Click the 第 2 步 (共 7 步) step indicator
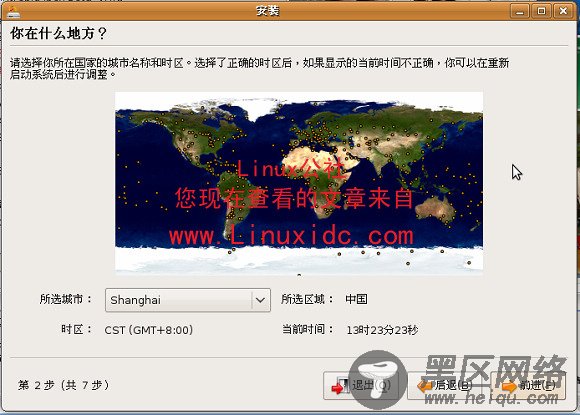Screen dimensions: 580x415 click(64, 385)
